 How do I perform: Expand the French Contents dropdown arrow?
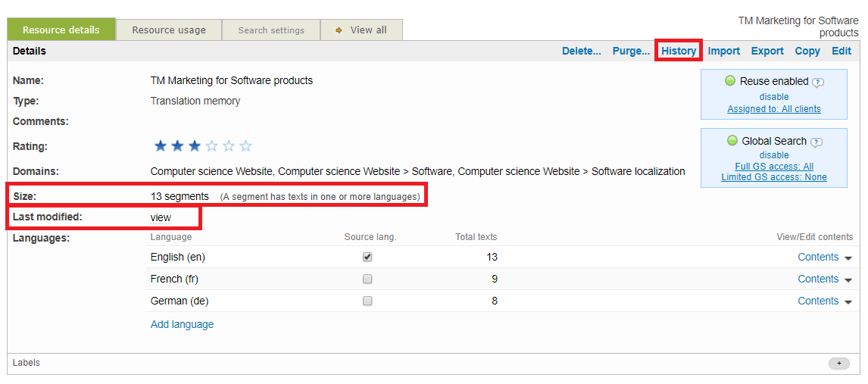pyautogui.click(x=848, y=280)
